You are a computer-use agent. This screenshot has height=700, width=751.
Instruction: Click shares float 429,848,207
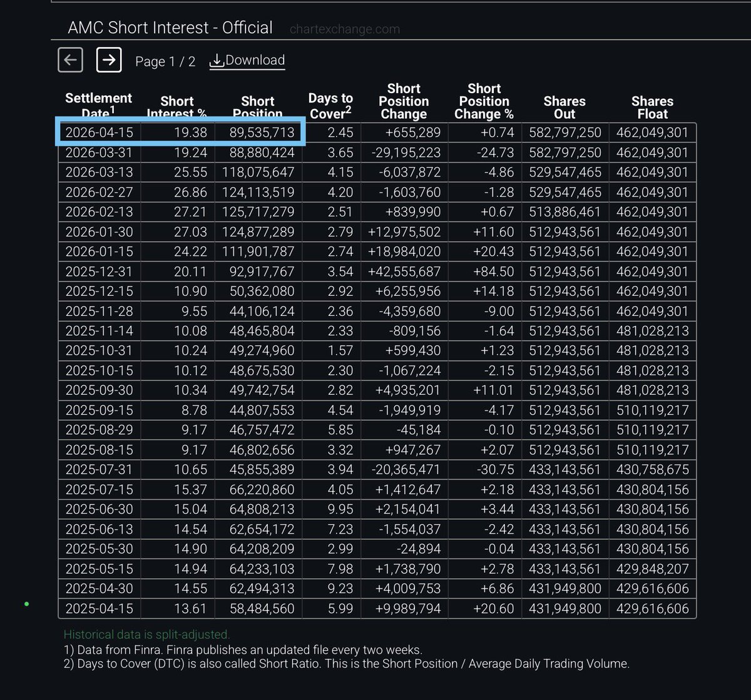pos(652,569)
